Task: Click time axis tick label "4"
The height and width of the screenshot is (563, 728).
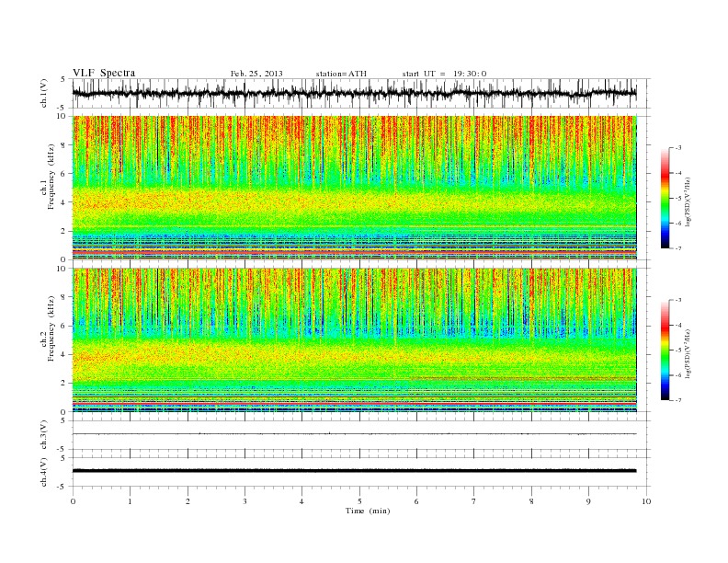Action: tap(301, 501)
